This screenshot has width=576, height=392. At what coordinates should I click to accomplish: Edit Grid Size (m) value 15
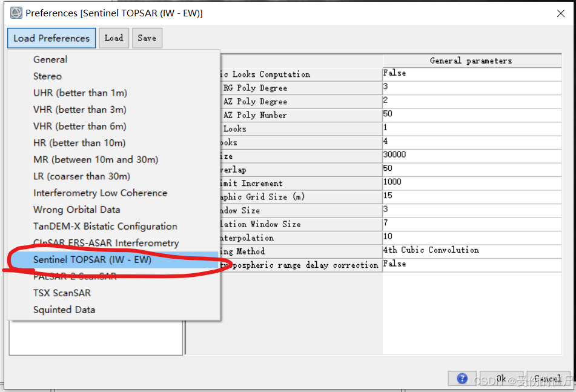(472, 196)
